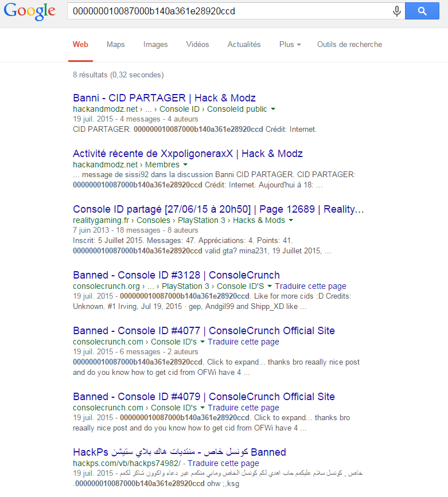
Task: Open Banned - Console ID #4079 result
Action: point(204,397)
